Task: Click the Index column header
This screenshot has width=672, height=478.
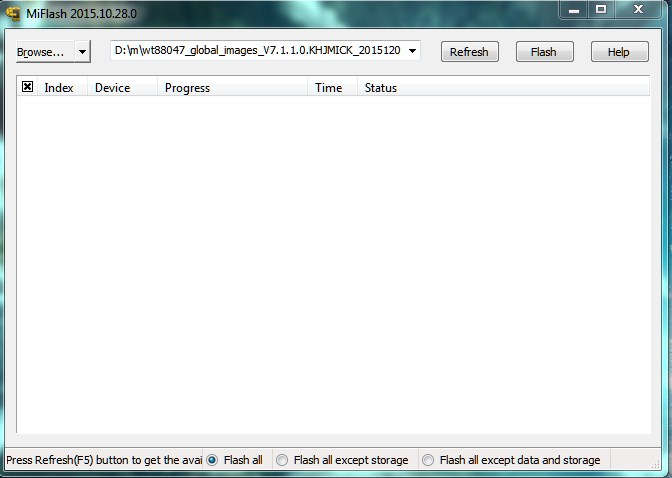Action: pyautogui.click(x=59, y=88)
